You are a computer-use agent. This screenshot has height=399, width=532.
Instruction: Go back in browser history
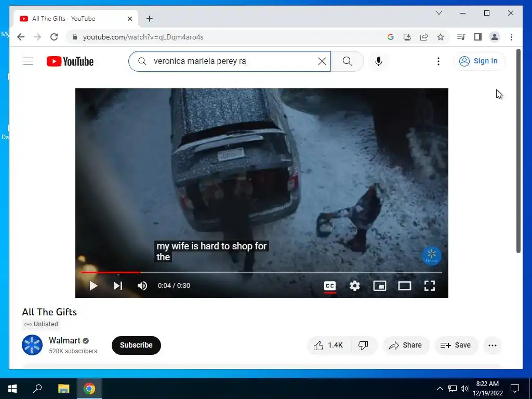point(21,37)
